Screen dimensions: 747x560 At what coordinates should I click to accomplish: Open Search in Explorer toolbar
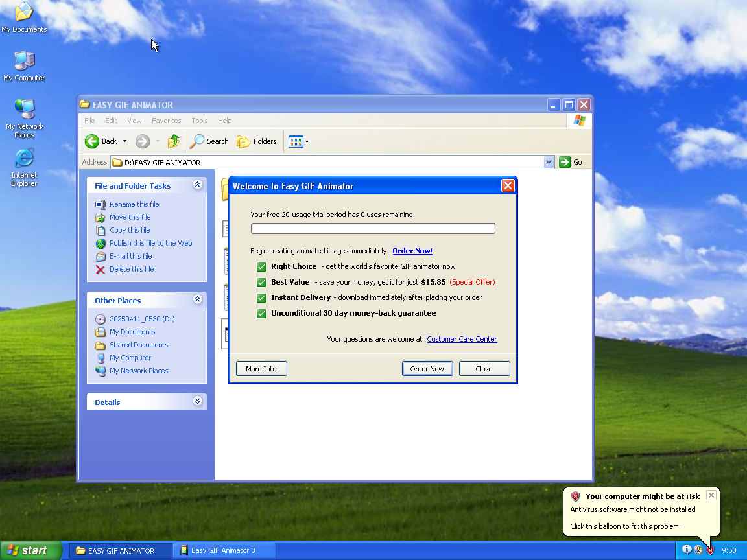pos(209,141)
